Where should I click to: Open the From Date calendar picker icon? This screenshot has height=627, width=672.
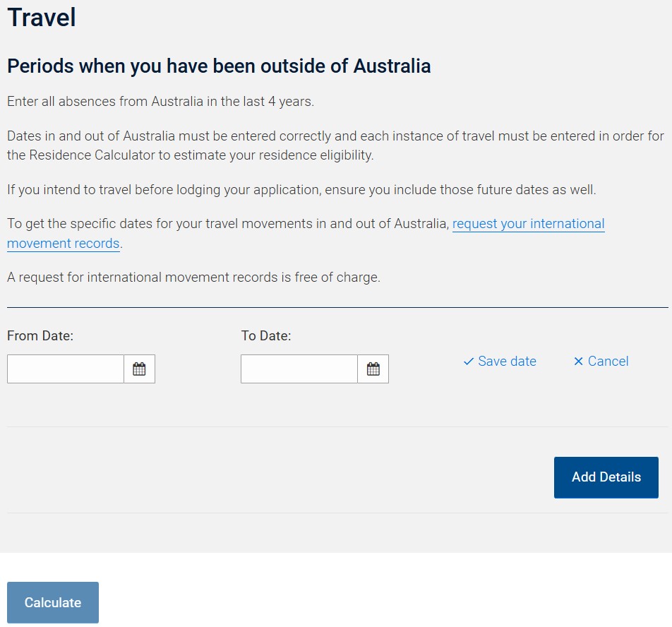point(139,369)
